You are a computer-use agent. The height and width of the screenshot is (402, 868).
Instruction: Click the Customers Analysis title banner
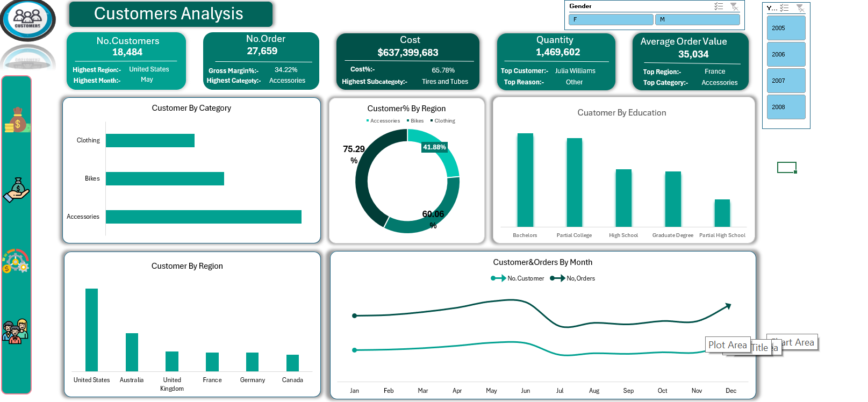pyautogui.click(x=170, y=14)
